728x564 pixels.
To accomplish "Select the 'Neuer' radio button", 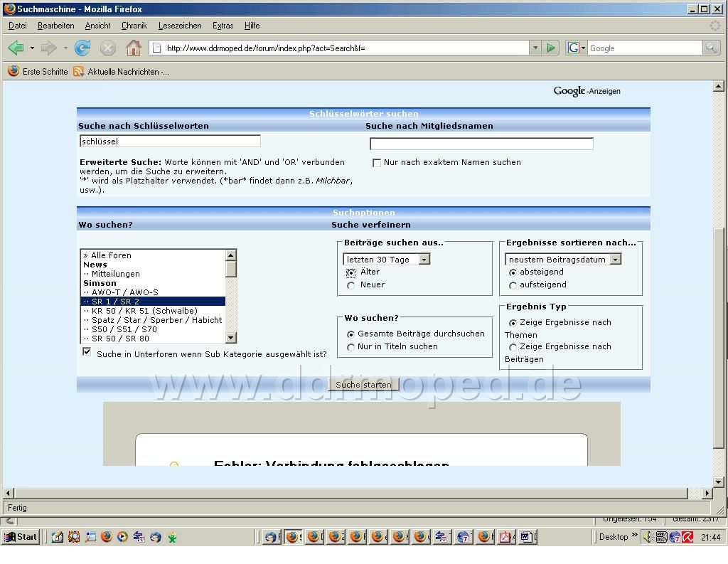I will (351, 285).
